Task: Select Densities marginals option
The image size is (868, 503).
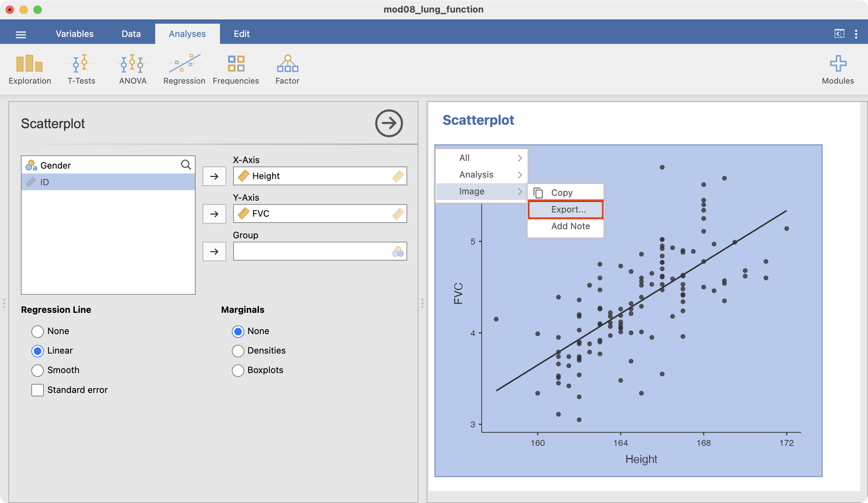Action: (x=238, y=350)
